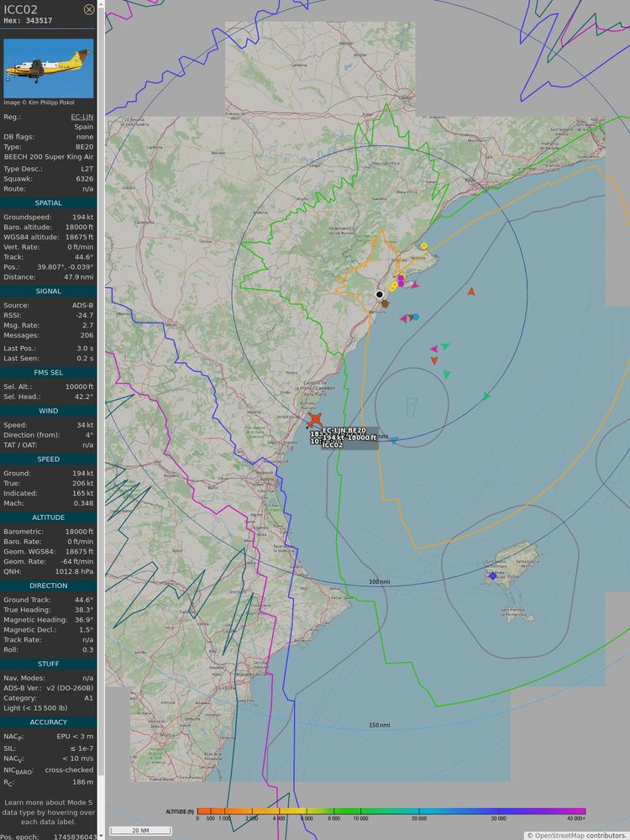The width and height of the screenshot is (630, 840).
Task: Click the green 10 000 ft legend color
Action: [x=360, y=811]
